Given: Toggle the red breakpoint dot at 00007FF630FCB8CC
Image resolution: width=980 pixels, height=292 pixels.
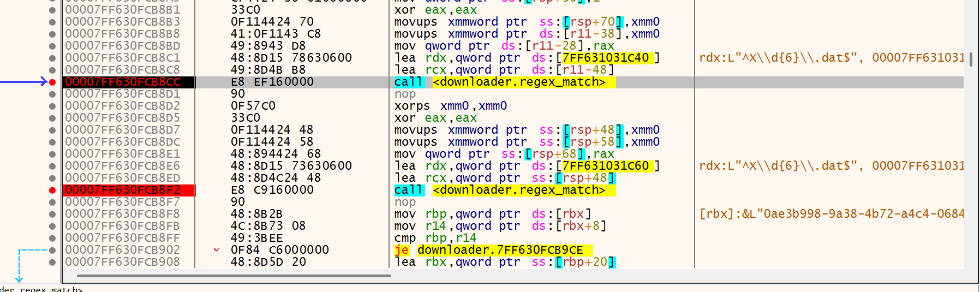Looking at the screenshot, I should (x=52, y=82).
